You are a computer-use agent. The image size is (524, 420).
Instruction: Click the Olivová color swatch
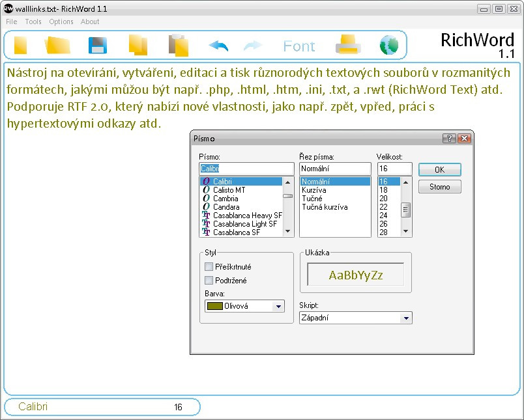click(x=215, y=306)
